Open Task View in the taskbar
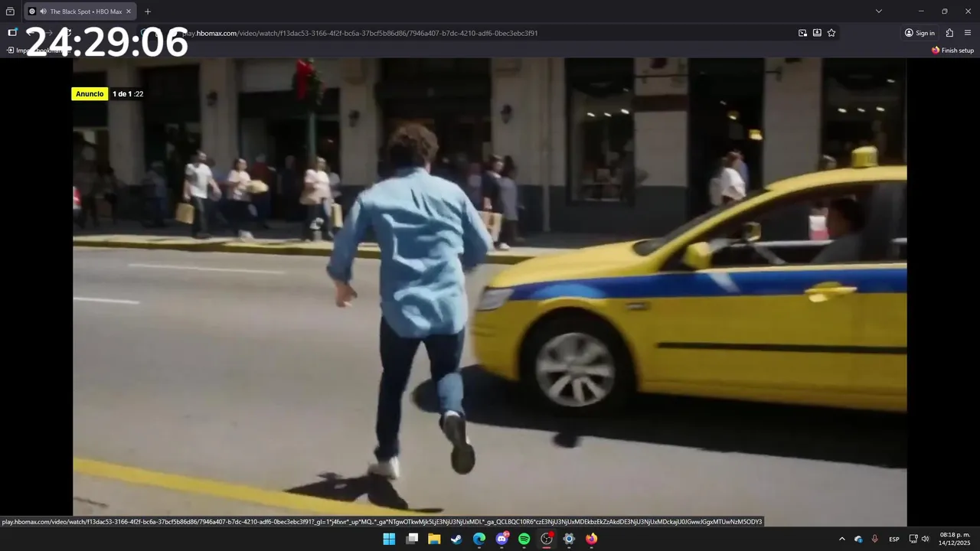980x551 pixels. (x=412, y=539)
